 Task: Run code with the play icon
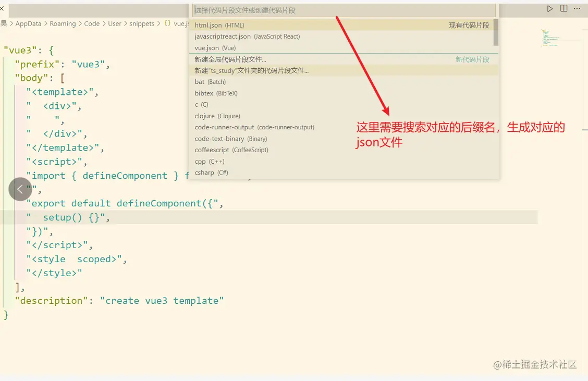click(550, 9)
